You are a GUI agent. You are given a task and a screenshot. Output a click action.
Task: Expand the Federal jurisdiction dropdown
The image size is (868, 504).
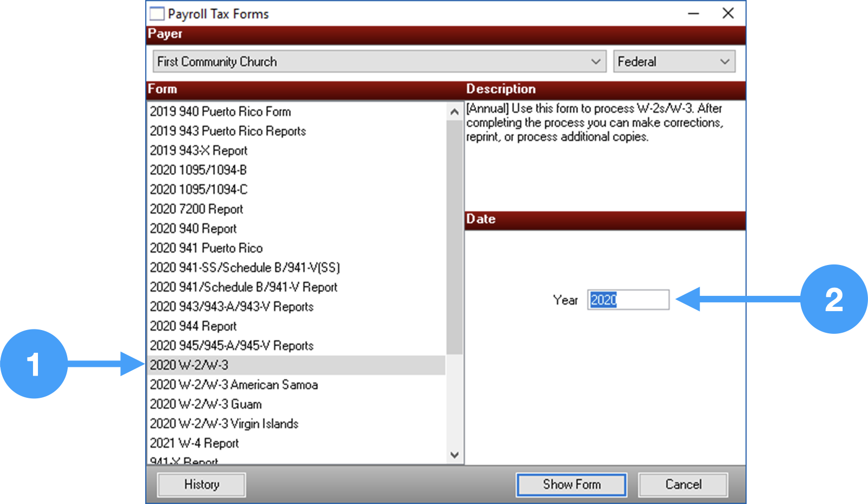tap(674, 62)
